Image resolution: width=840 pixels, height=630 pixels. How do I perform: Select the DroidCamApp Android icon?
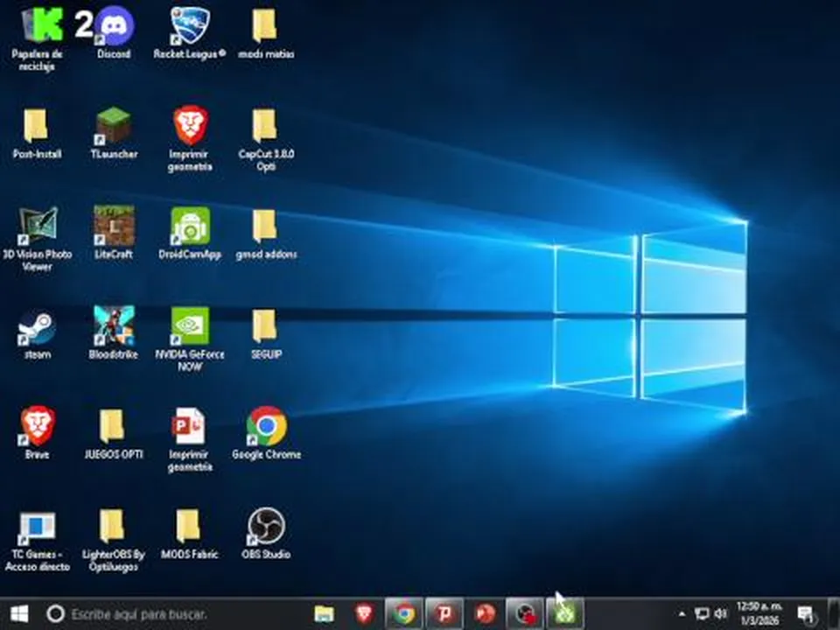(190, 234)
